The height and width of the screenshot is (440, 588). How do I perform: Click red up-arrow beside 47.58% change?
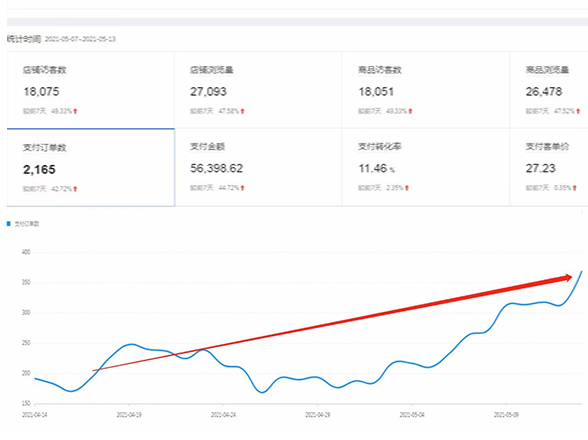(x=243, y=111)
